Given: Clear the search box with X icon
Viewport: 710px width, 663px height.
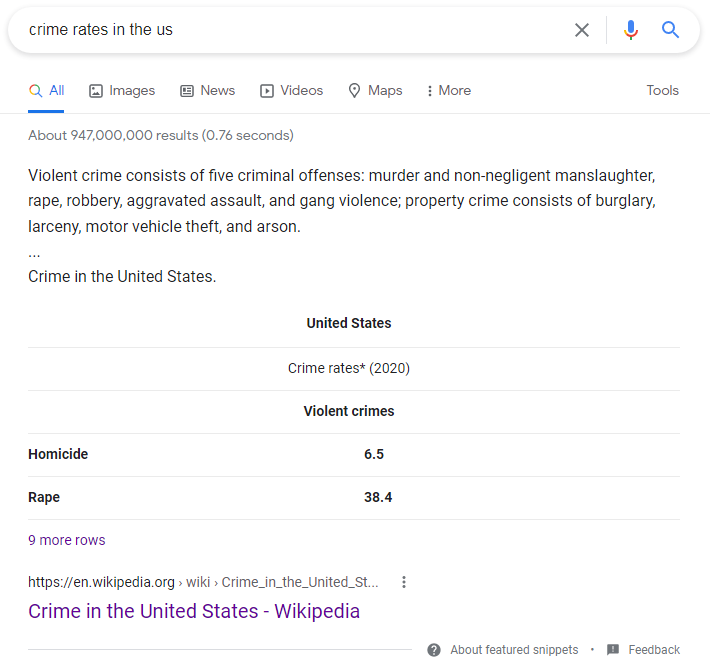Looking at the screenshot, I should (x=582, y=30).
